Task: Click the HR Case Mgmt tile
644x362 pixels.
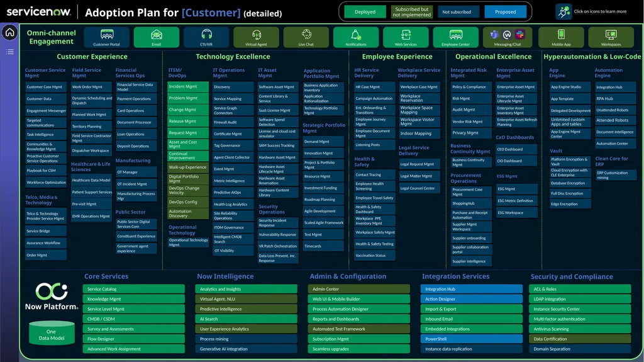Action: click(x=375, y=87)
